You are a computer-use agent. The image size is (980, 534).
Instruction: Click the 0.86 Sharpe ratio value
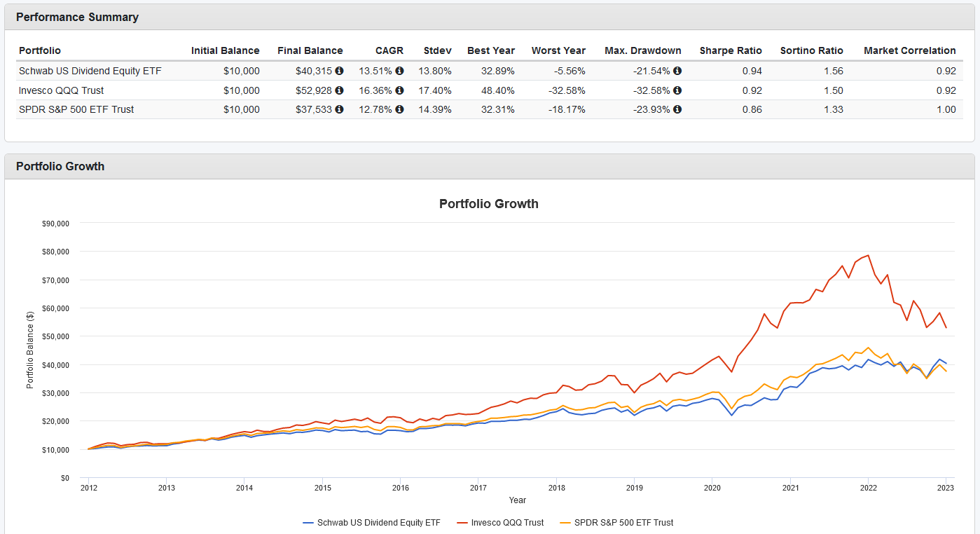752,109
